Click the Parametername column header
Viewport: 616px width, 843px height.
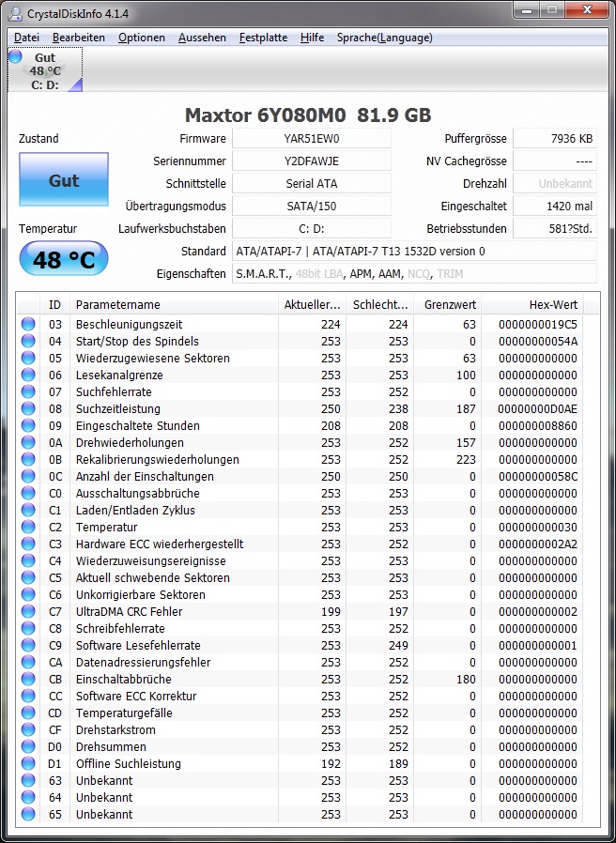click(174, 305)
